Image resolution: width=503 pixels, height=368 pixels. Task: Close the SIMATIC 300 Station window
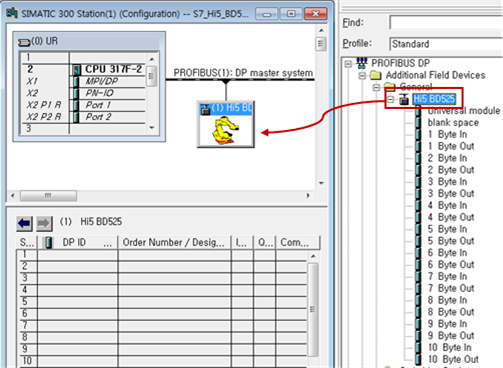pyautogui.click(x=315, y=14)
